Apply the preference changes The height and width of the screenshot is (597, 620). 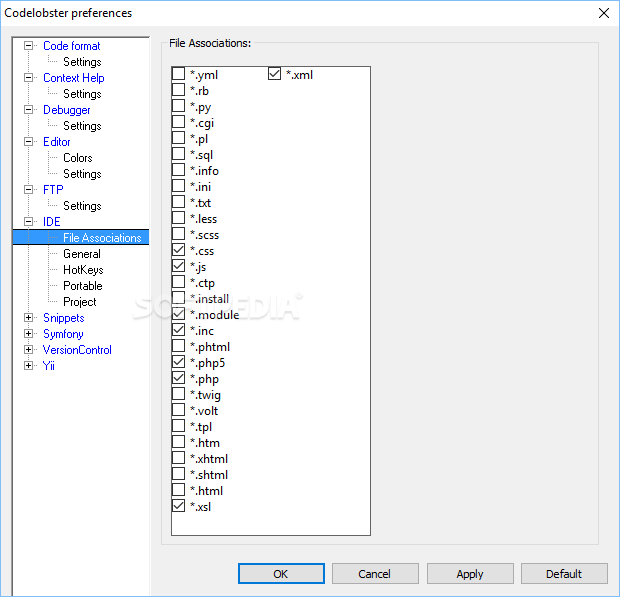point(470,573)
